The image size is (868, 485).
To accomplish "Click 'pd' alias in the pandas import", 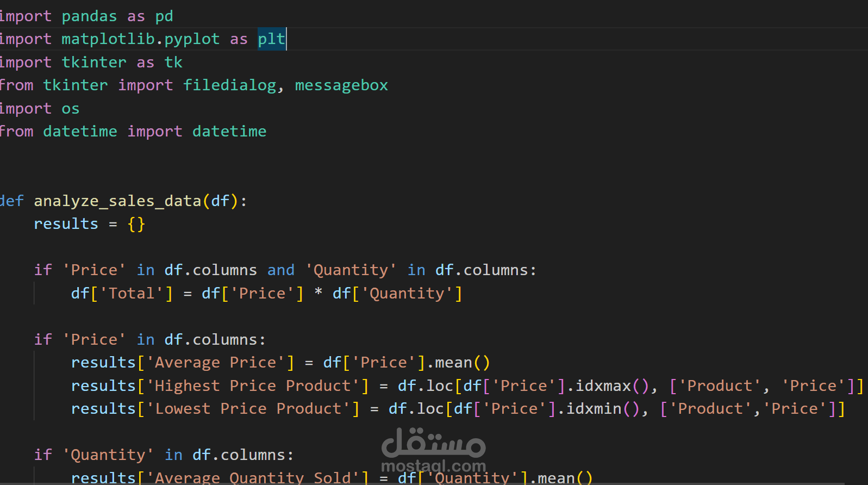I will coord(164,16).
